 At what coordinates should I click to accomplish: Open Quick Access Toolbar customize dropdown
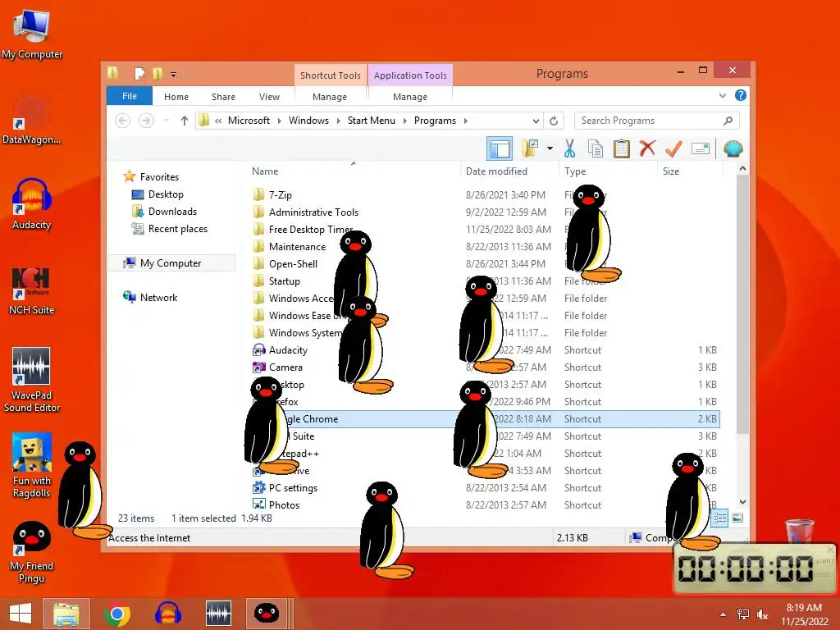(174, 74)
